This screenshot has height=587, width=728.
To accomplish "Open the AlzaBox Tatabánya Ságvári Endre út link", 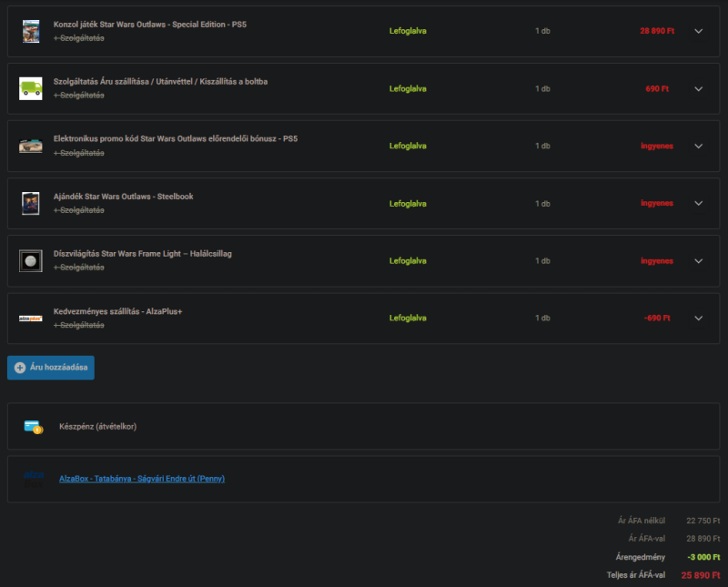I will [142, 479].
